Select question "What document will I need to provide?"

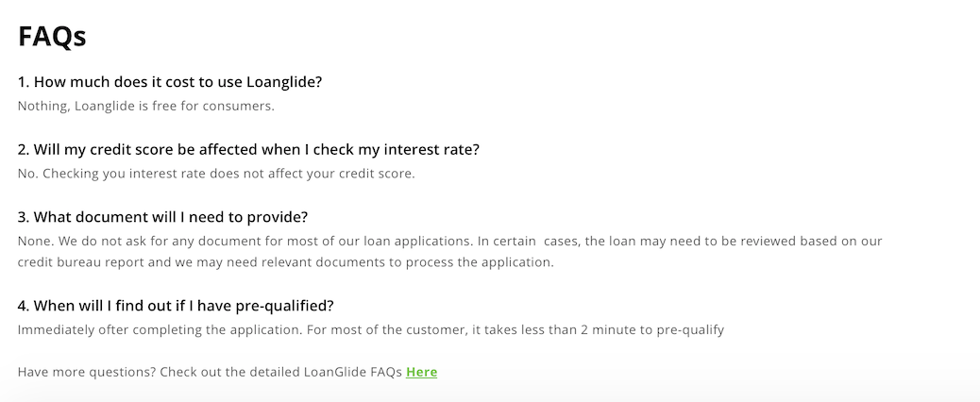162,217
